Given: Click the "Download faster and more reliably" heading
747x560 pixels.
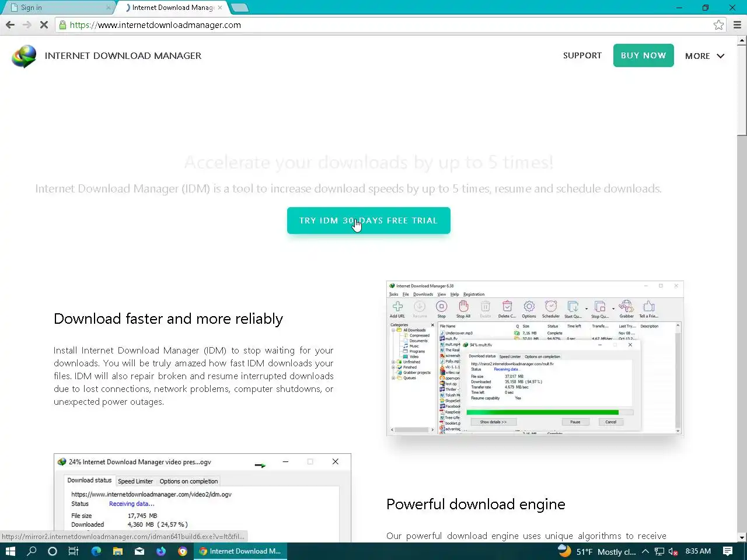Looking at the screenshot, I should click(168, 319).
